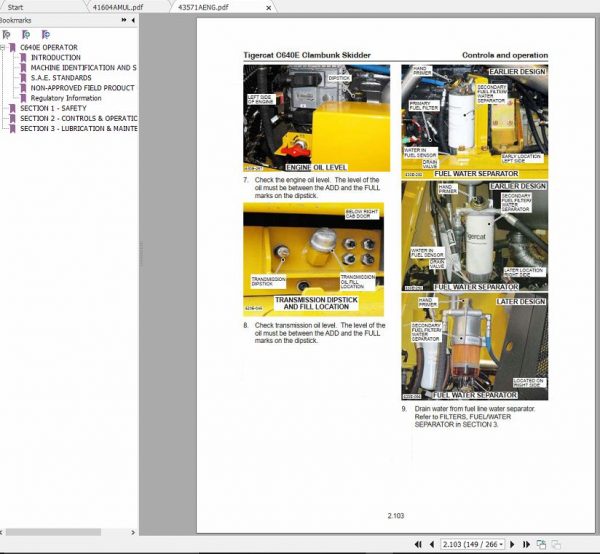Open the C640E OPERATOR bookmark
The height and width of the screenshot is (554, 600).
point(49,47)
